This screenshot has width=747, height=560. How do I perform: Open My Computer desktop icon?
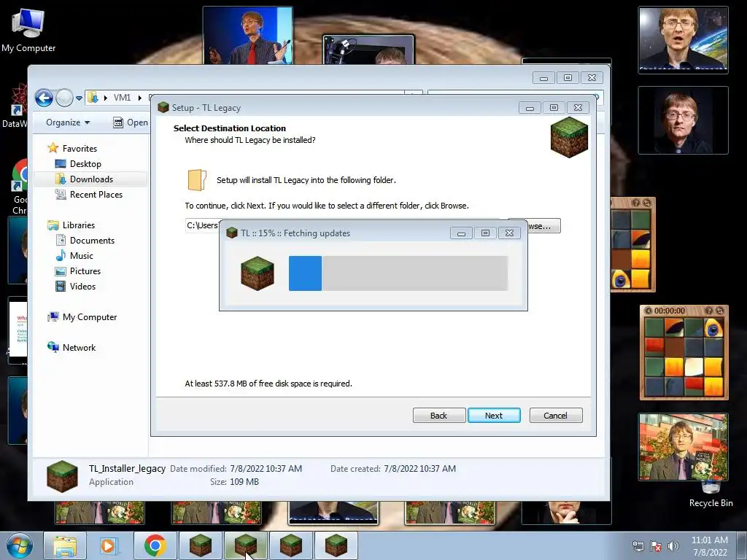pyautogui.click(x=28, y=30)
